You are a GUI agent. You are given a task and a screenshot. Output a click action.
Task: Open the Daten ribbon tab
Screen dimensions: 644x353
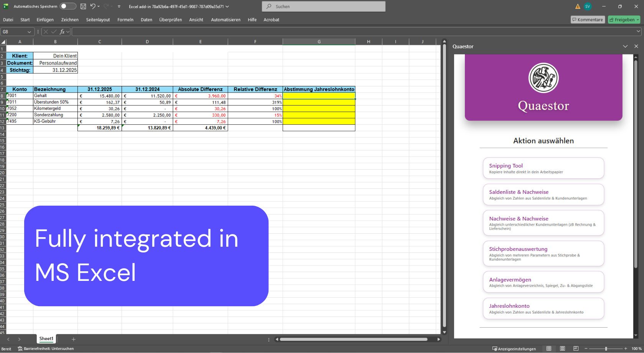click(x=147, y=20)
